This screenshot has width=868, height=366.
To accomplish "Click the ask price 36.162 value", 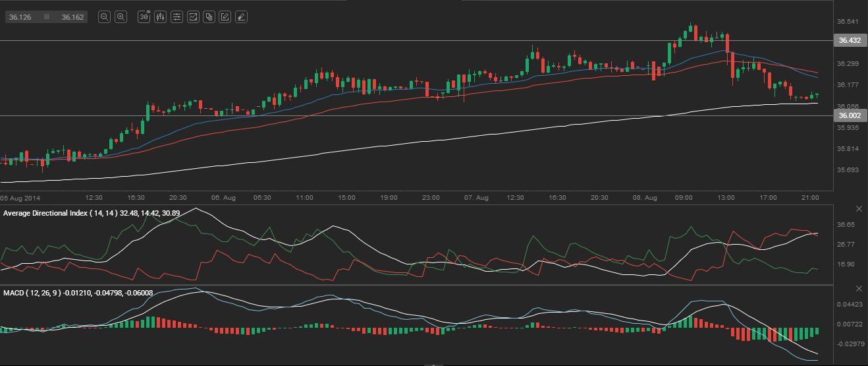I will coord(72,17).
